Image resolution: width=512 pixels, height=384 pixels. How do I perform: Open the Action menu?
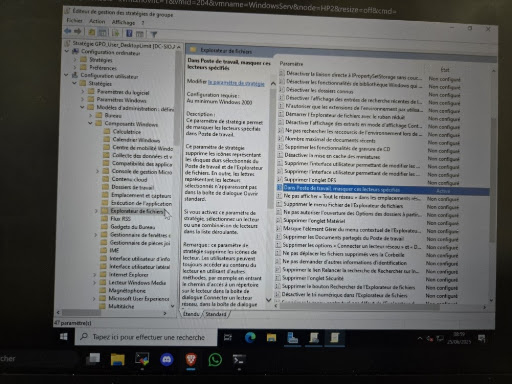point(97,21)
